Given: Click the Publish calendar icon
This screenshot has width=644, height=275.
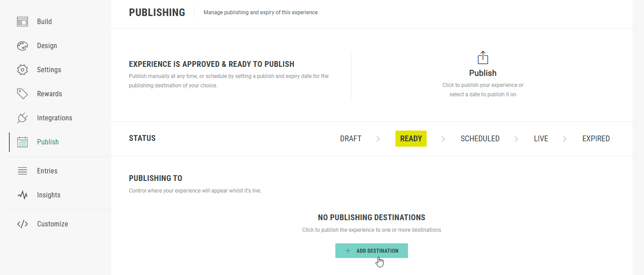Looking at the screenshot, I should (x=22, y=142).
